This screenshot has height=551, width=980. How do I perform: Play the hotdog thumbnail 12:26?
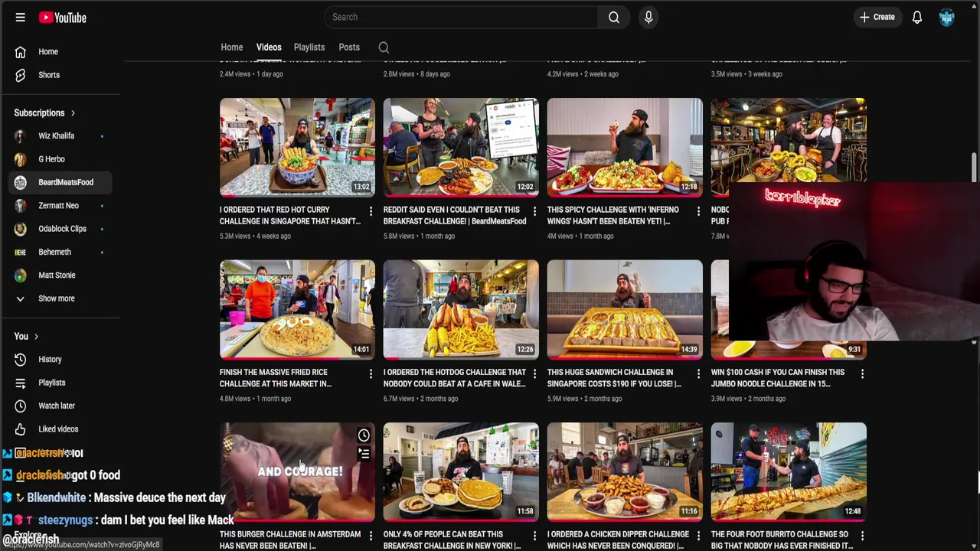(461, 310)
